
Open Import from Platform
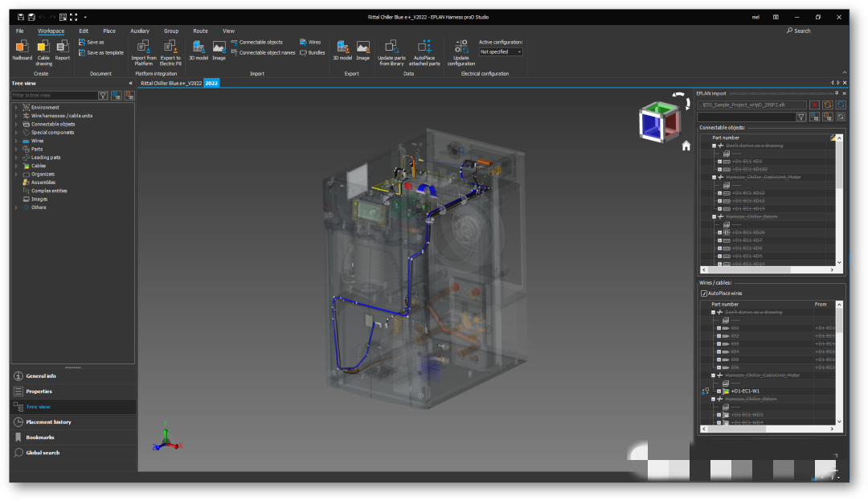click(x=144, y=52)
